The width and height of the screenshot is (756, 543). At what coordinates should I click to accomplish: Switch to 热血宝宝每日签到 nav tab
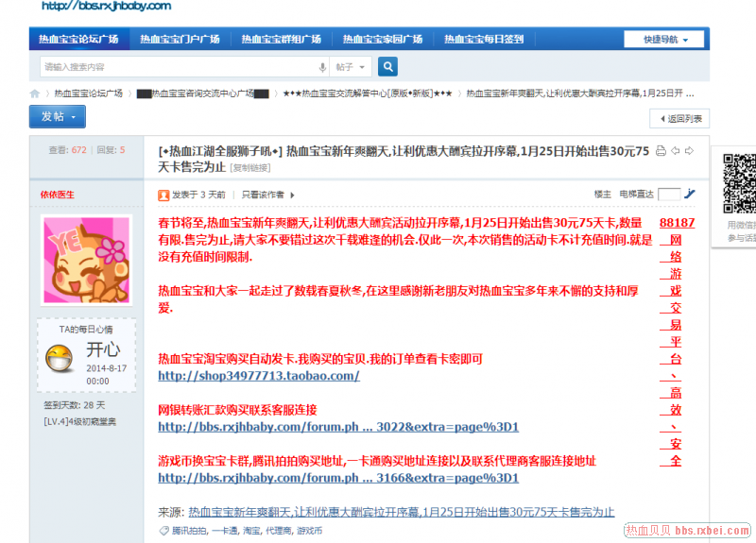click(483, 40)
